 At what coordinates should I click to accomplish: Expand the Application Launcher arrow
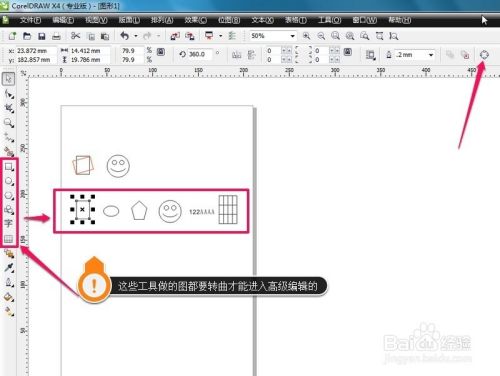[220, 36]
